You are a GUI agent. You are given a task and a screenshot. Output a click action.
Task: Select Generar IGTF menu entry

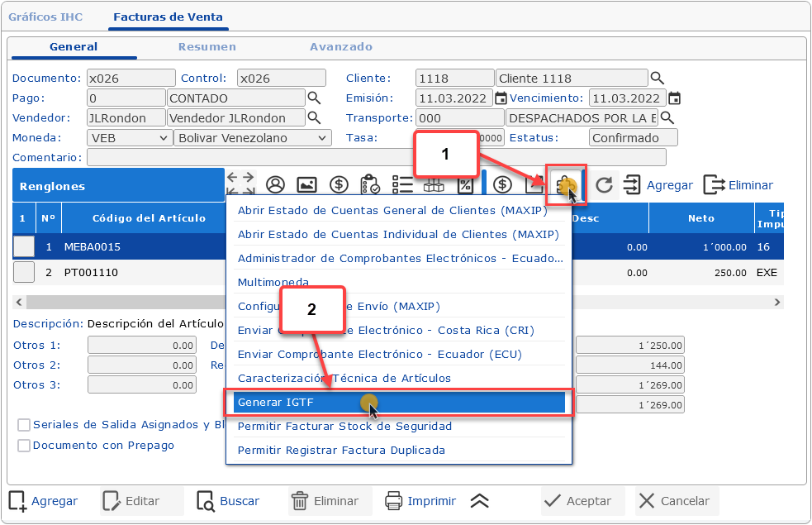(395, 403)
